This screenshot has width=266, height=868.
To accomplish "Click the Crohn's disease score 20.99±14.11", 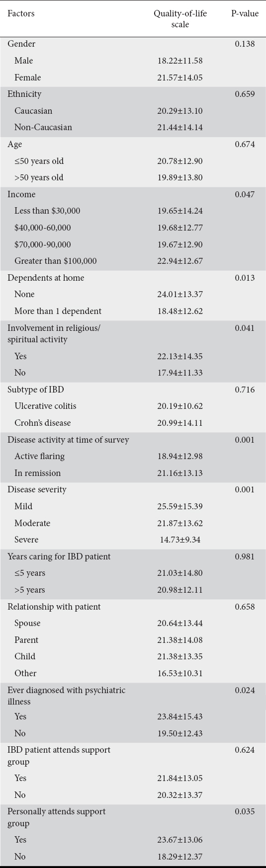I will click(180, 423).
